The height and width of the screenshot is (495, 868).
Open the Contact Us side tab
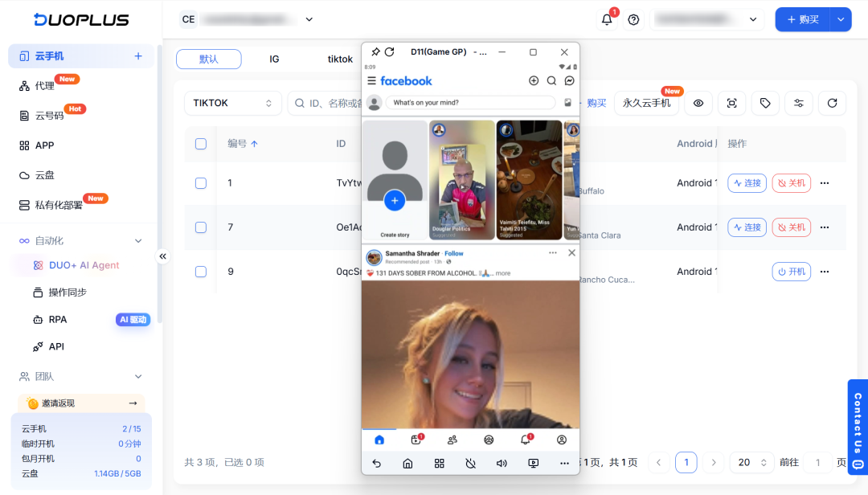858,427
